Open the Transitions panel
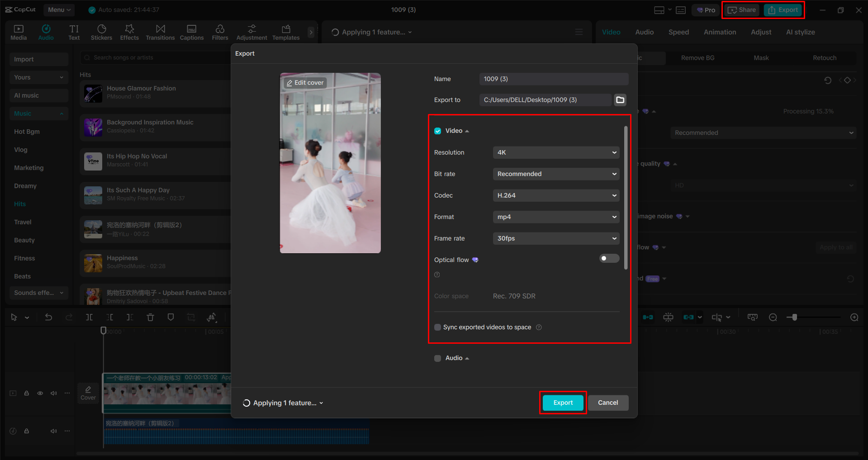868x460 pixels. (x=160, y=32)
